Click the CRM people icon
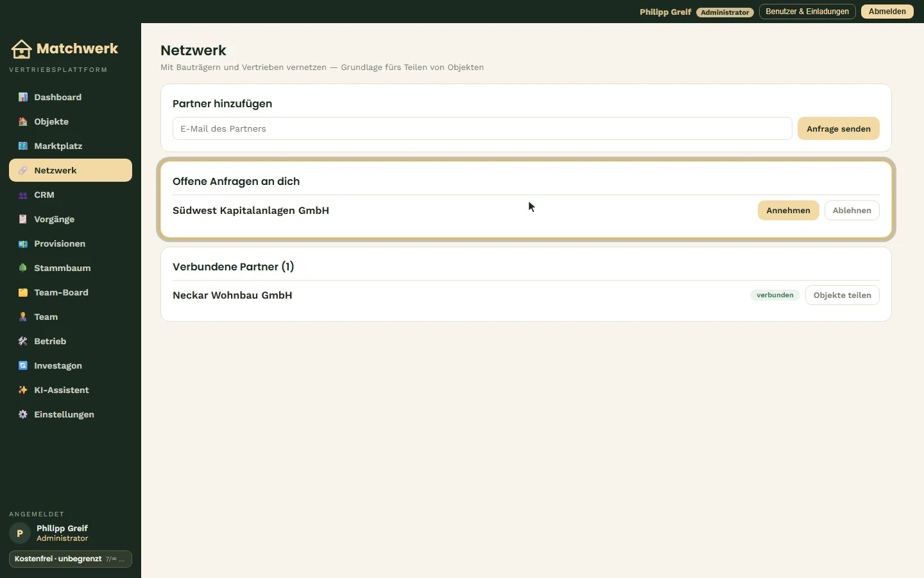Image resolution: width=924 pixels, height=578 pixels. tap(23, 195)
